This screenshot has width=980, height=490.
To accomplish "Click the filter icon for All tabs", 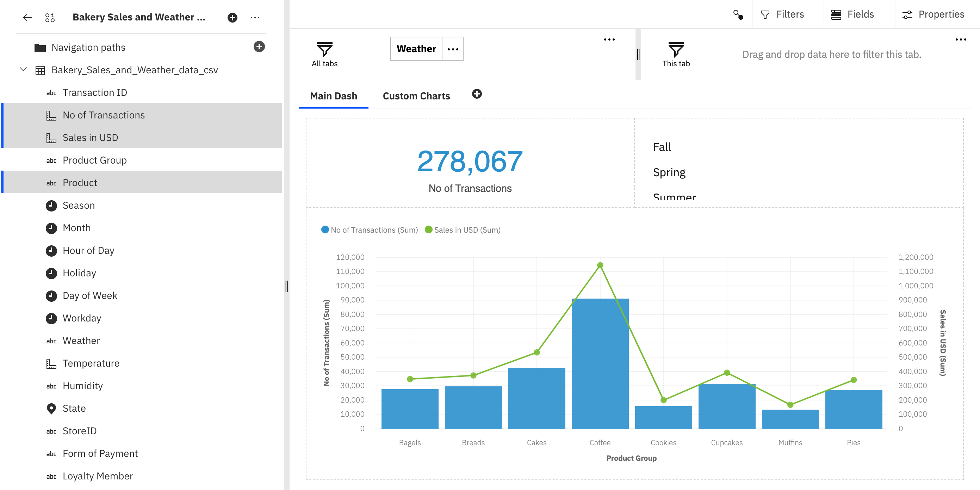I will 324,49.
